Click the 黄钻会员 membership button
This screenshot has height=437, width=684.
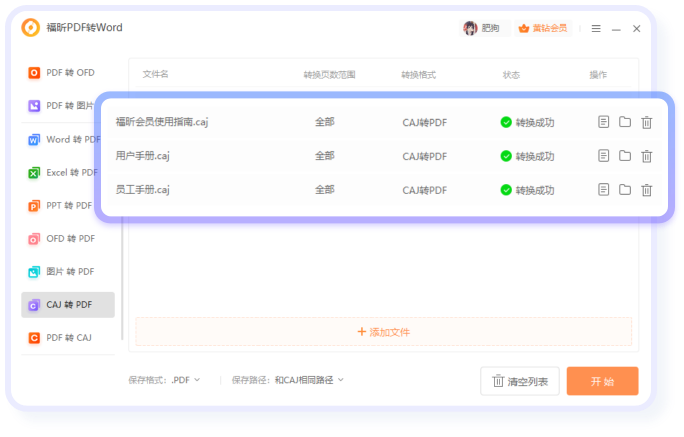pos(543,28)
